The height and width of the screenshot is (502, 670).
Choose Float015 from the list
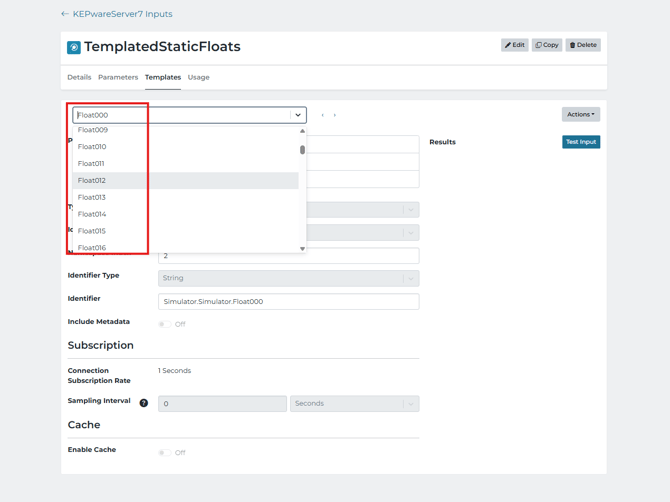185,231
